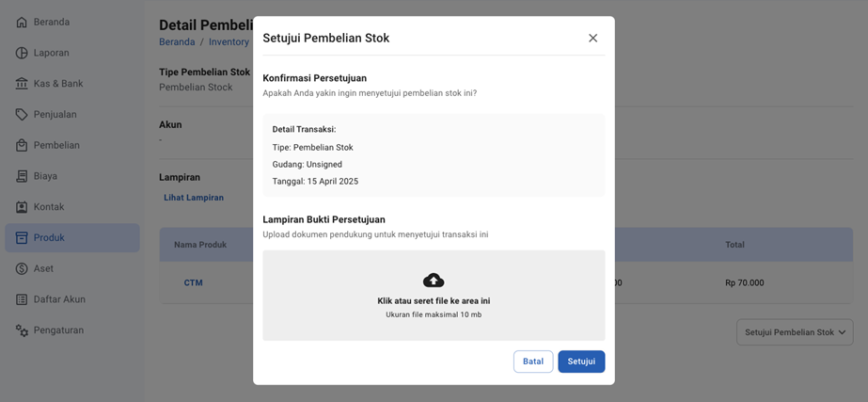Open the Daftar Akun menu item

(59, 299)
